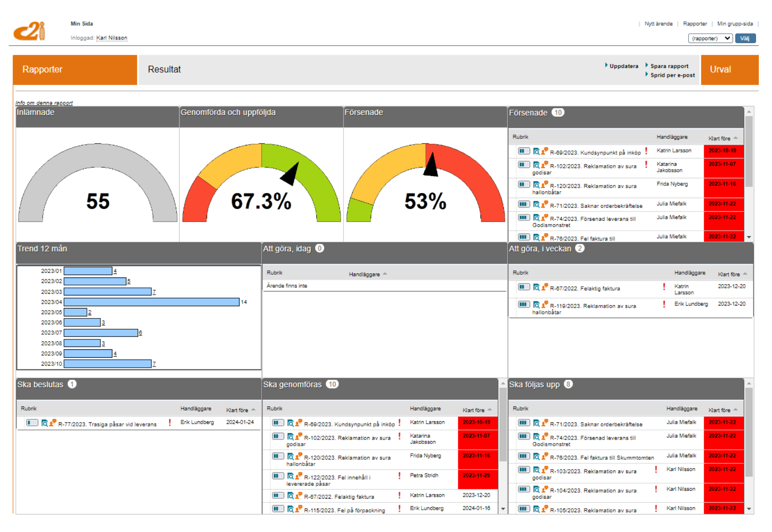The height and width of the screenshot is (532, 772).
Task: Click the Försenade 53% gauge
Action: tap(425, 183)
